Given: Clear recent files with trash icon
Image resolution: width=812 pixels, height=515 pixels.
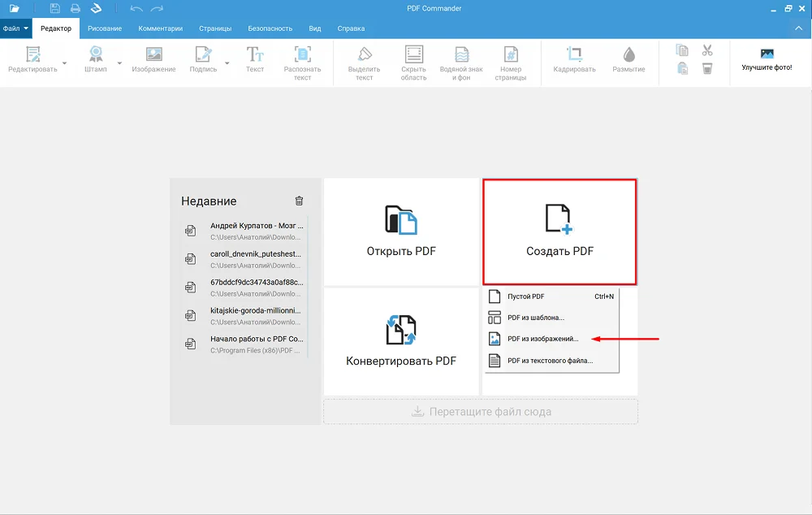Looking at the screenshot, I should pos(300,201).
